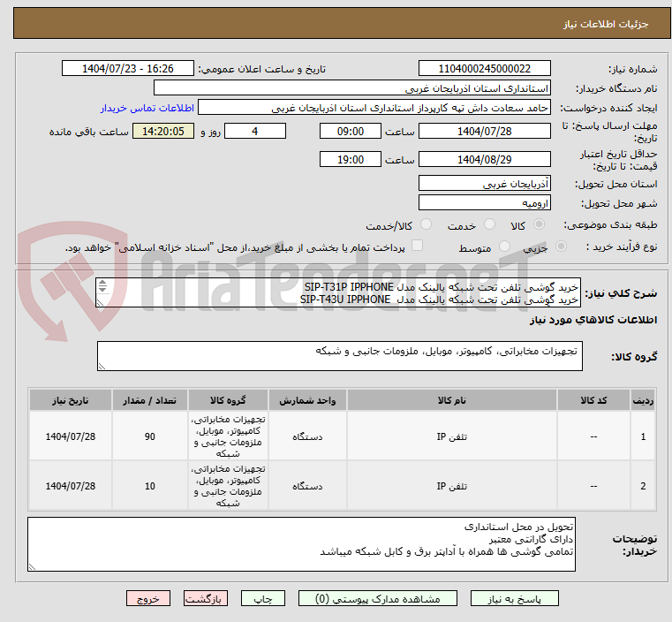This screenshot has width=672, height=622.
Task: Click the نام دستگاه خریدار field
Action: tap(351, 88)
